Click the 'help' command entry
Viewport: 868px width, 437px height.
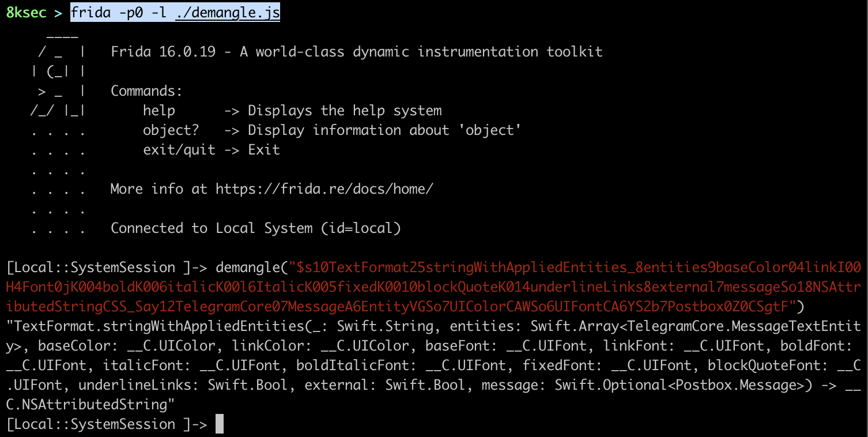pos(158,111)
